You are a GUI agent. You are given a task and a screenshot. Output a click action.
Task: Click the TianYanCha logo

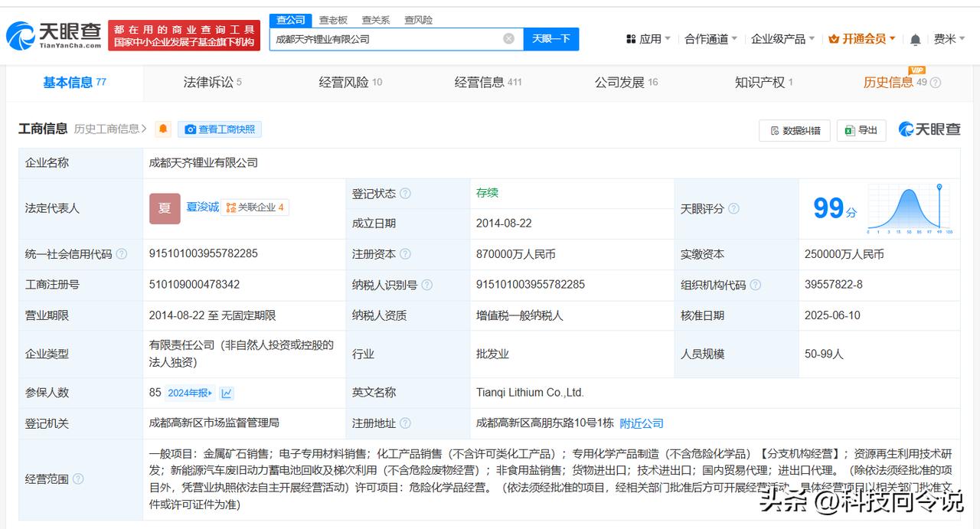(x=54, y=35)
